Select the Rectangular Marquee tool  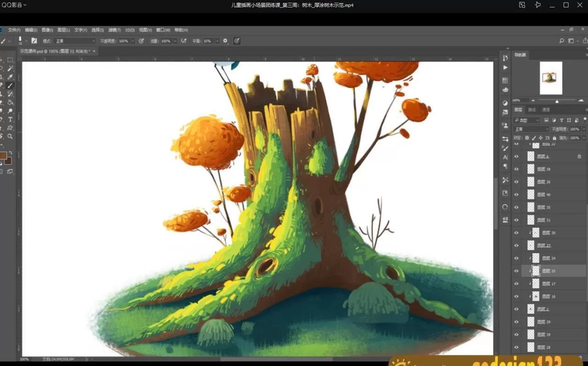10,60
